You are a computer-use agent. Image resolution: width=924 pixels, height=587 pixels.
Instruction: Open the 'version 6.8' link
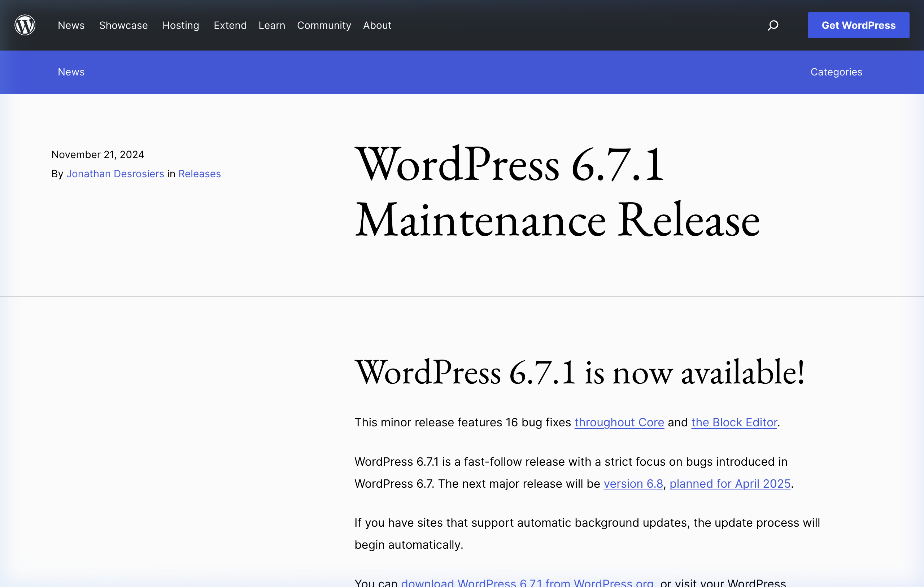[x=633, y=484]
